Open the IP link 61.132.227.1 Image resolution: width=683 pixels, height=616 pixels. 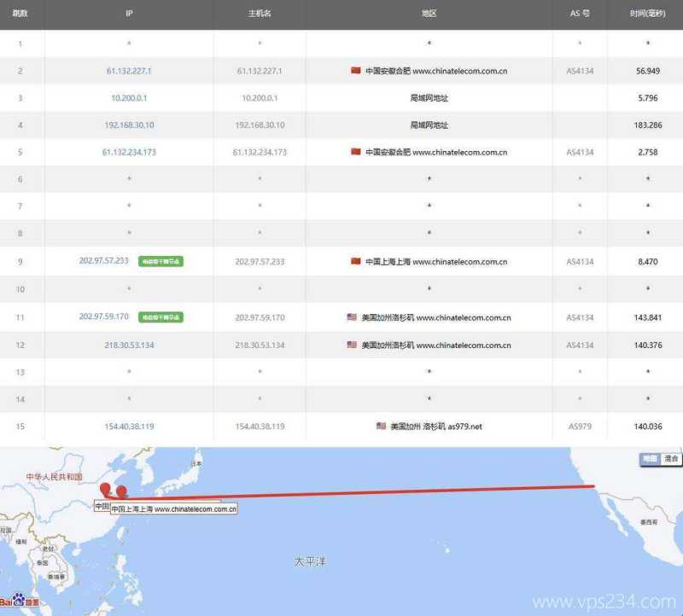tap(129, 71)
